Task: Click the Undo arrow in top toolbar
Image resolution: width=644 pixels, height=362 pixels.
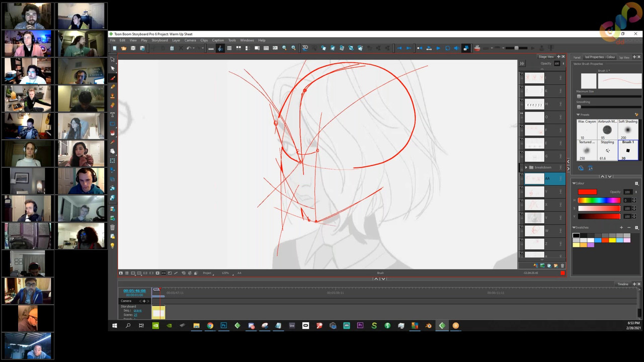Action: [x=189, y=48]
